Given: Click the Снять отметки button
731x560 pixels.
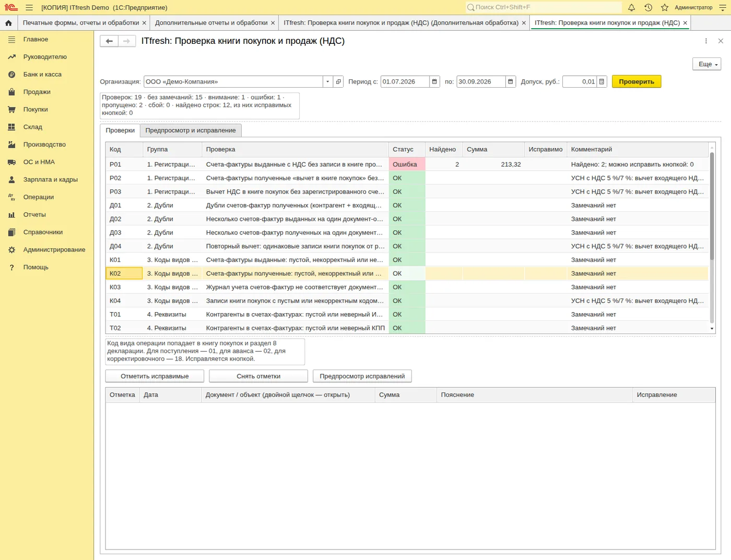Looking at the screenshot, I should tap(258, 376).
